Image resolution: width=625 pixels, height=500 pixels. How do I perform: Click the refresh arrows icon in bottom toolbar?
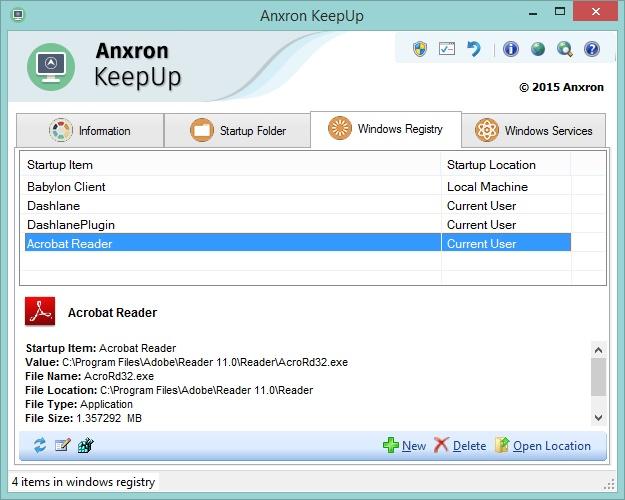tap(40, 445)
